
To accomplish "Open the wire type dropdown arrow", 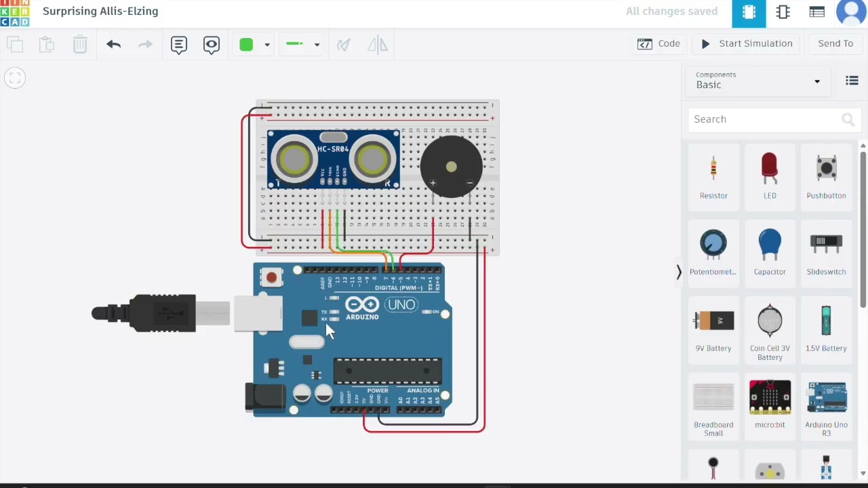I will [x=317, y=45].
